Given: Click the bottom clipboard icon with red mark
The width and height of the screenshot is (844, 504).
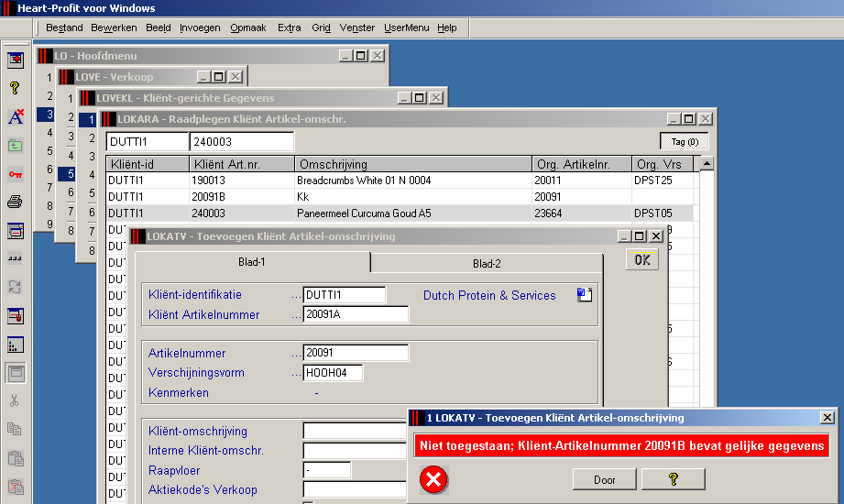Looking at the screenshot, I should pos(15,487).
